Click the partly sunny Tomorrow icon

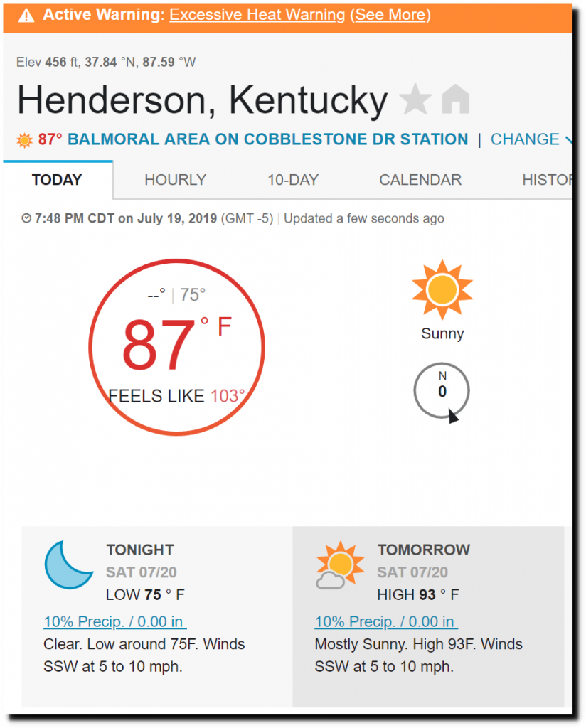339,565
